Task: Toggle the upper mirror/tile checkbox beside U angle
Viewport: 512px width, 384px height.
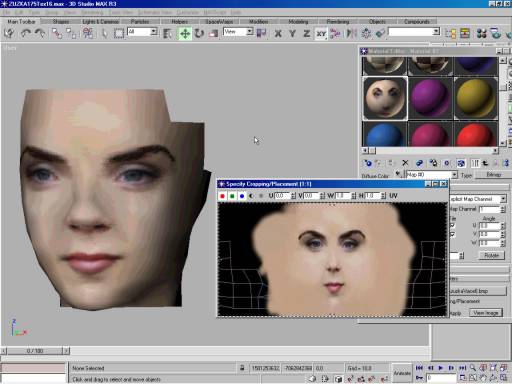Action: (x=453, y=226)
